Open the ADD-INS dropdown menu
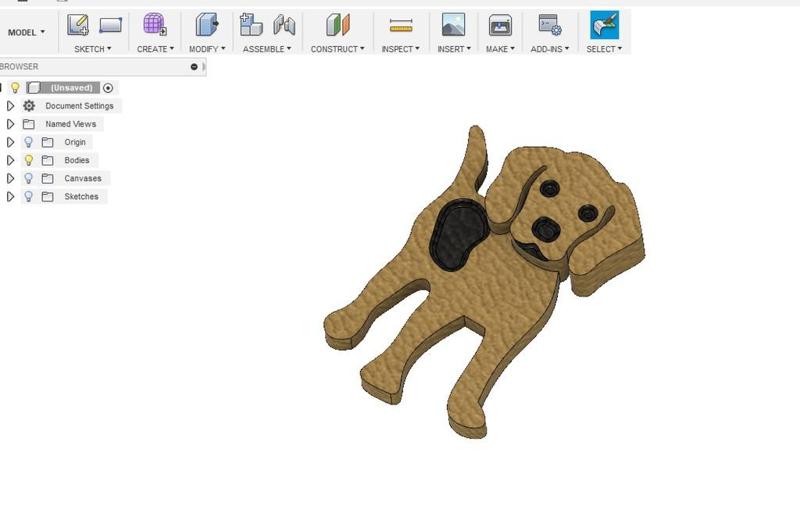 click(549, 49)
